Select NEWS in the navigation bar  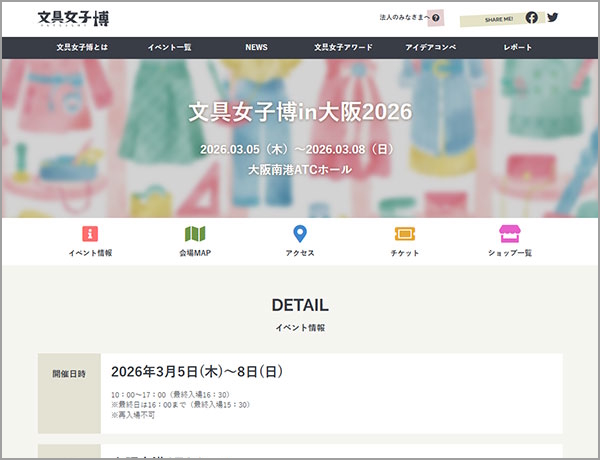tap(256, 47)
